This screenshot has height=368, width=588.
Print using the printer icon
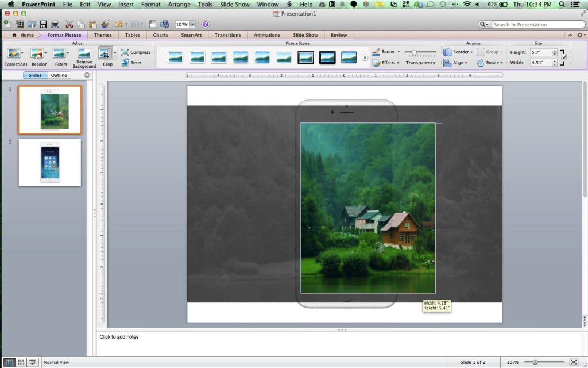tap(55, 24)
